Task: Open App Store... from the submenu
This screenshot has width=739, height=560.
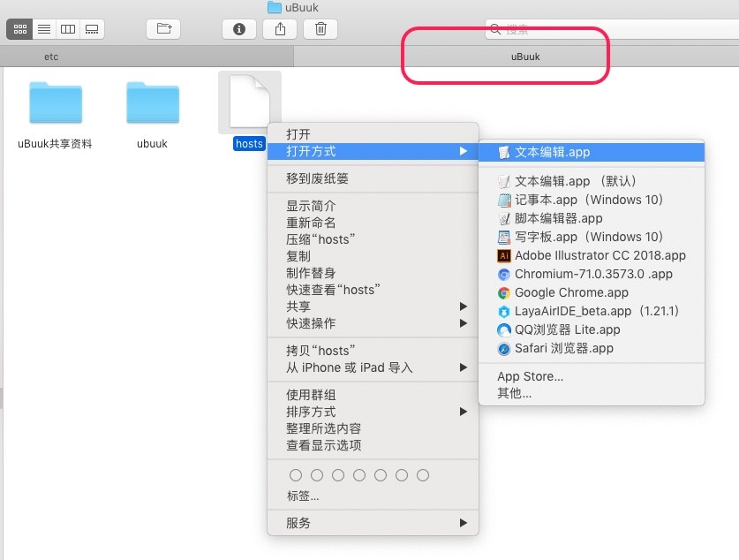Action: click(x=530, y=376)
